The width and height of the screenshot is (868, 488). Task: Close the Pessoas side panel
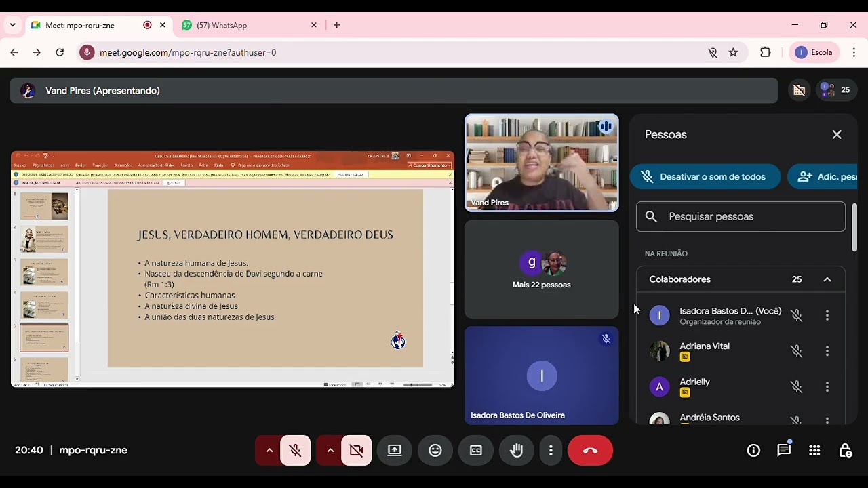pos(837,134)
